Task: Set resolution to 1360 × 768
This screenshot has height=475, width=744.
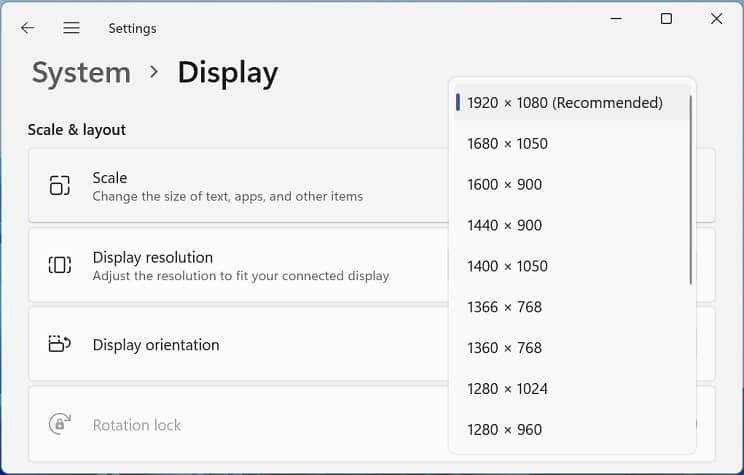Action: 572,347
